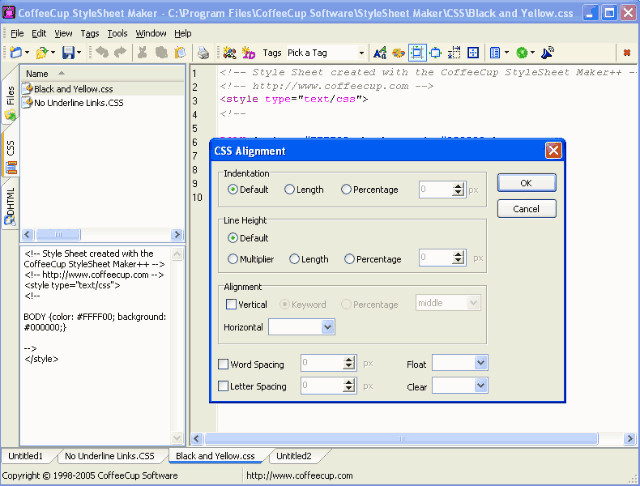Open the dropdown arrow next to the Open icon
The width and height of the screenshot is (640, 486).
(x=53, y=53)
